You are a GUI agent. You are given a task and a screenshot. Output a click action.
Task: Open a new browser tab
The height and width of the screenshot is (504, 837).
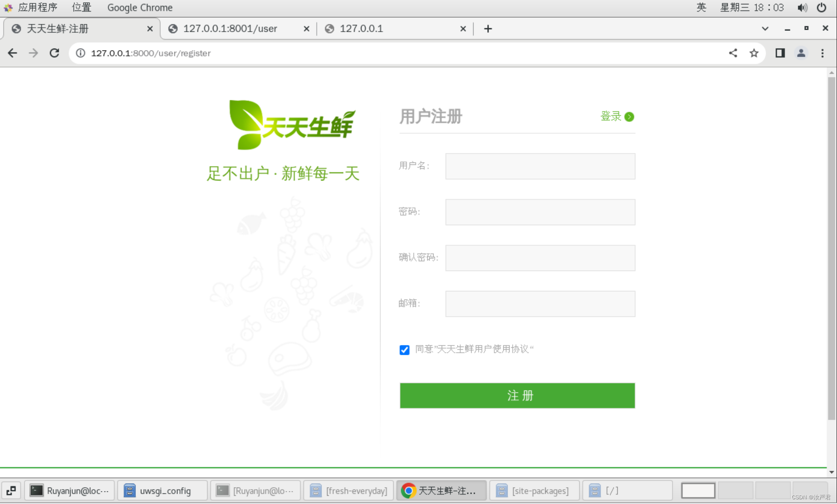488,29
